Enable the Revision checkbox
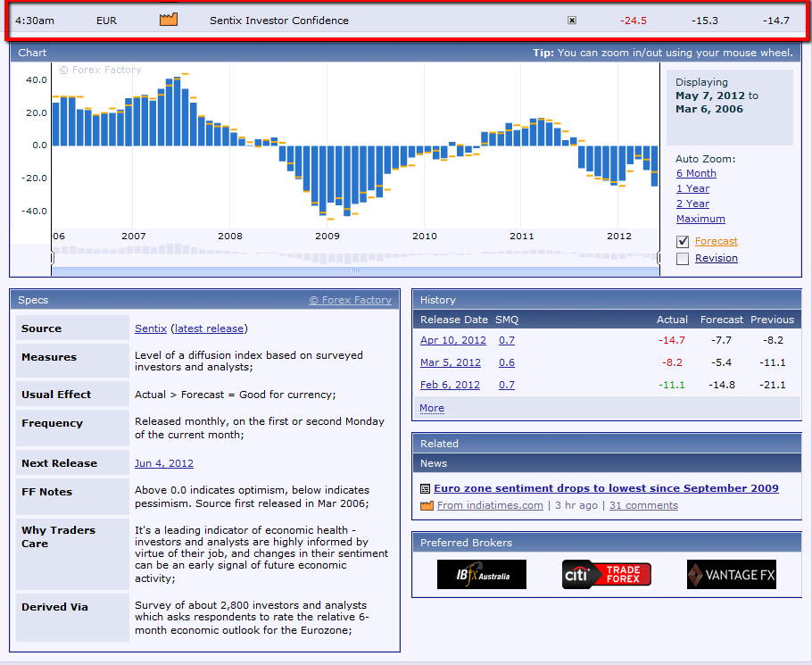The width and height of the screenshot is (812, 665). (683, 259)
